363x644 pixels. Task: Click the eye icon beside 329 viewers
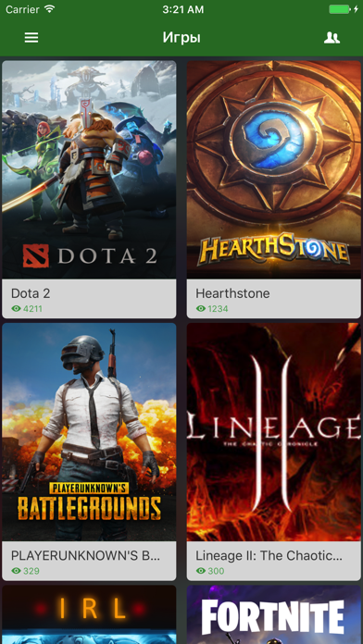16,571
